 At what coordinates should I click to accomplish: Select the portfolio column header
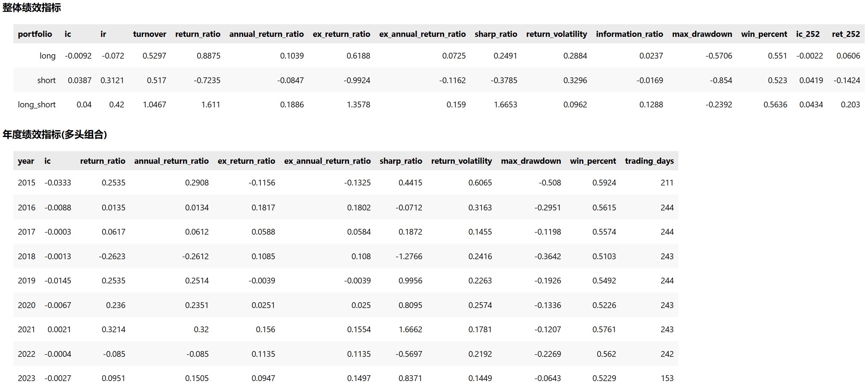(x=35, y=34)
